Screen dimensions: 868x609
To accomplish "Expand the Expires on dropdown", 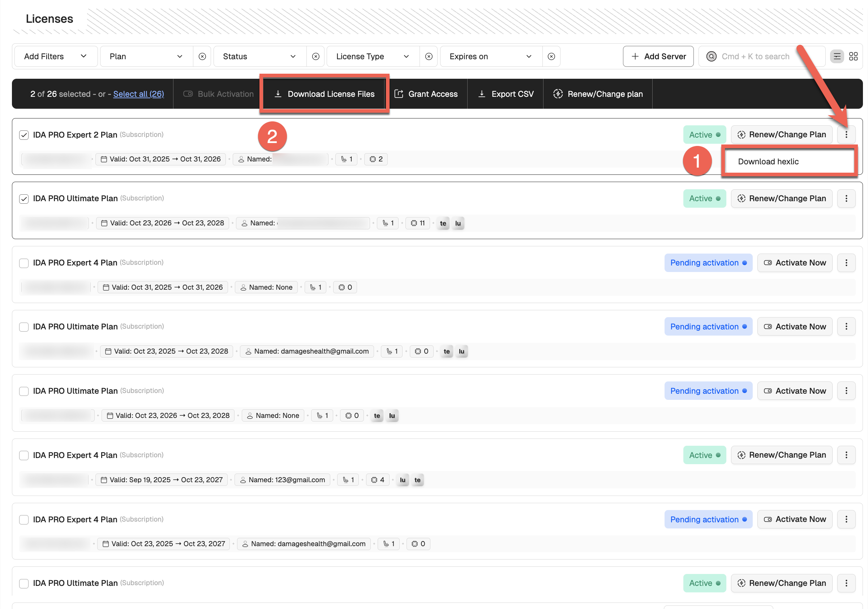I will pos(490,56).
